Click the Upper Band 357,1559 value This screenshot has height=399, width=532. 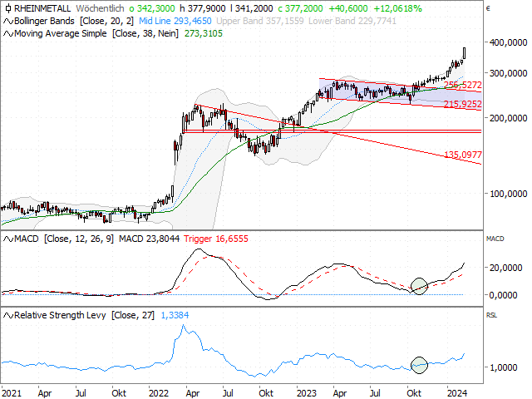260,21
